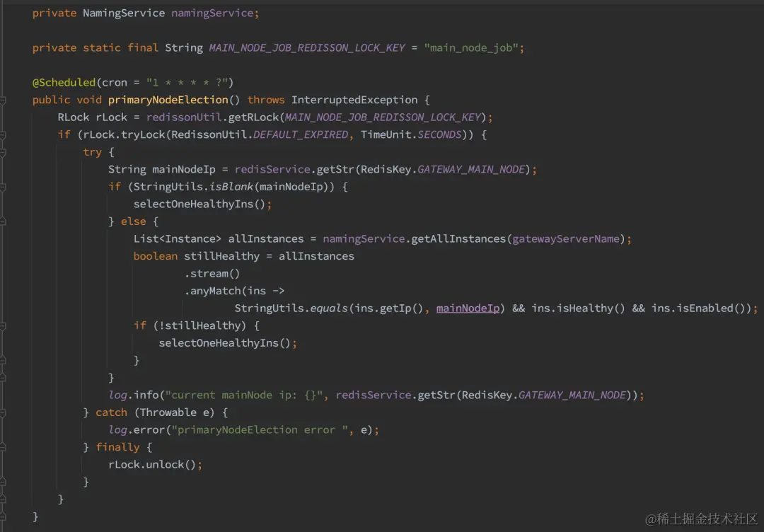Click the gatewayServerName argument

(566, 238)
